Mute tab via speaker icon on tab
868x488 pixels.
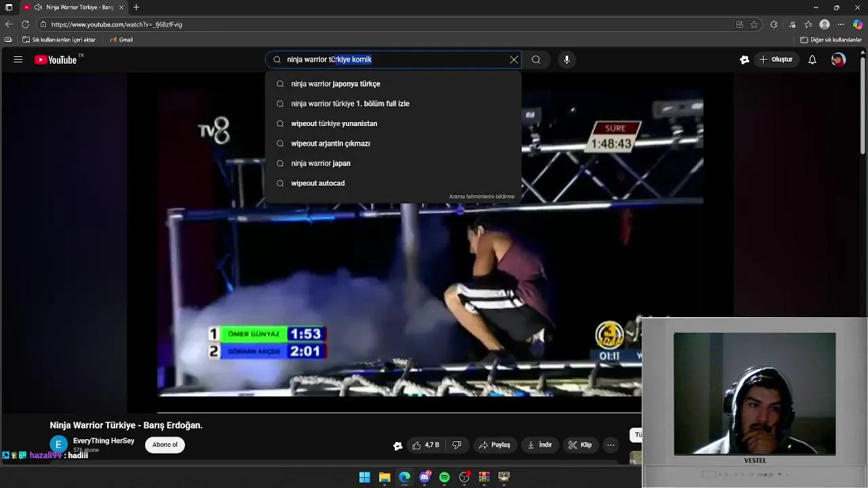[38, 7]
